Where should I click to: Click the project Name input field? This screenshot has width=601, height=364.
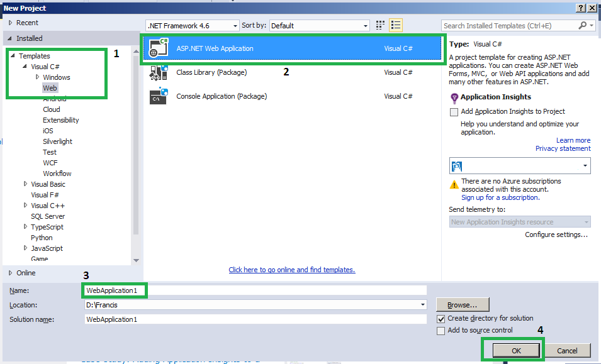(x=256, y=290)
